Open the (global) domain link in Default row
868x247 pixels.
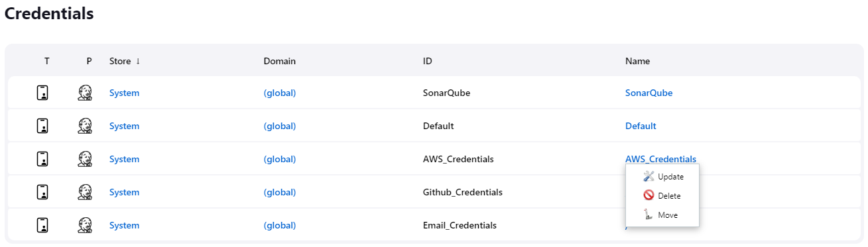[x=280, y=126]
